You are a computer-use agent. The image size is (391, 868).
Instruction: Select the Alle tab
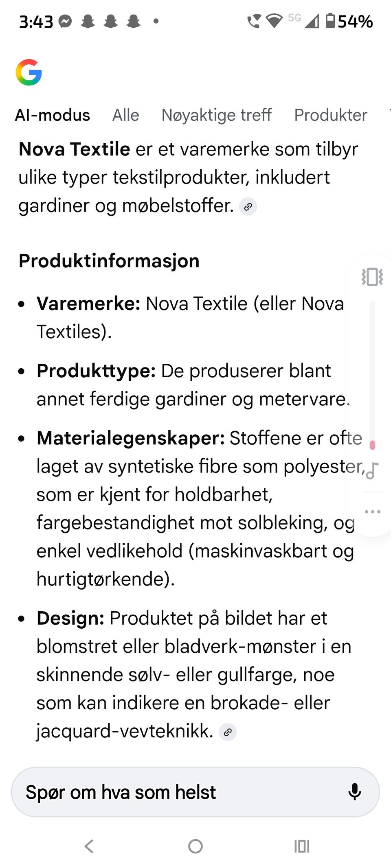coord(126,115)
